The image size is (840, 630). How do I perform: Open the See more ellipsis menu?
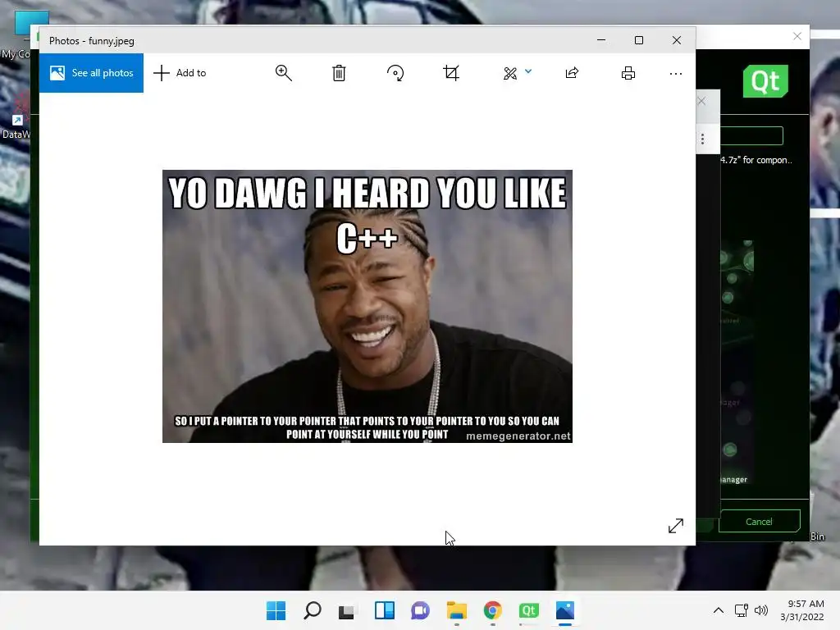pos(676,73)
